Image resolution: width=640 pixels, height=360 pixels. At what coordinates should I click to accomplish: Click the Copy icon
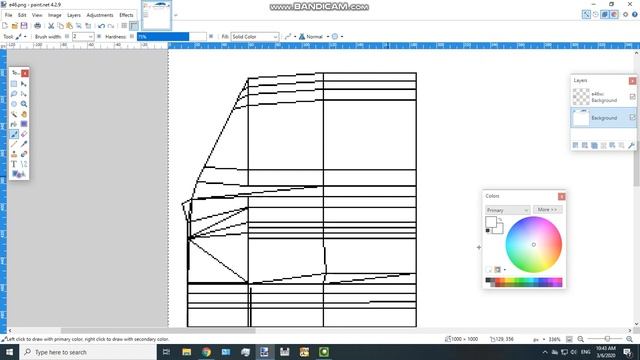click(x=60, y=26)
